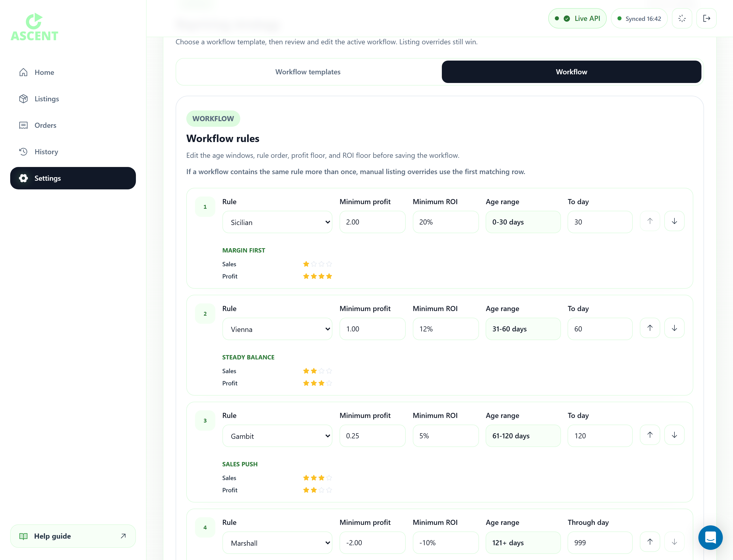Screen dimensions: 733x560
Task: Edit Through day field 999
Action: click(x=600, y=543)
